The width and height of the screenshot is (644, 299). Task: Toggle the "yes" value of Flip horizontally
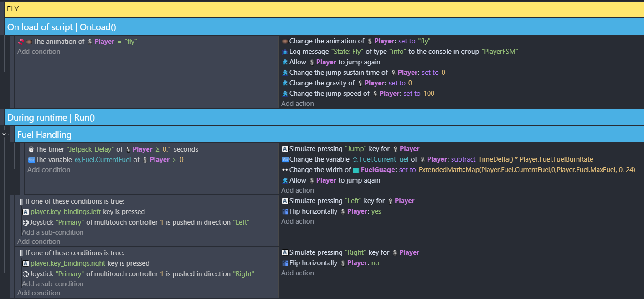click(376, 211)
